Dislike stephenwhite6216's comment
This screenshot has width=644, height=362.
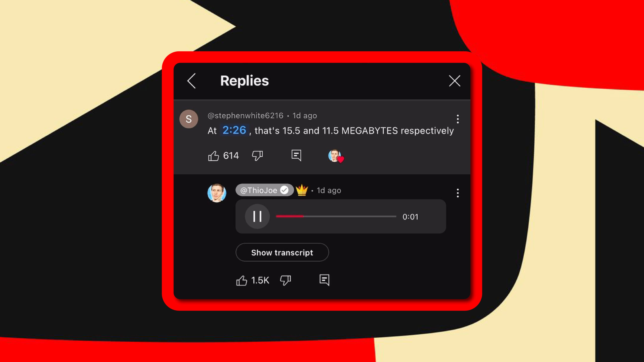(x=257, y=156)
